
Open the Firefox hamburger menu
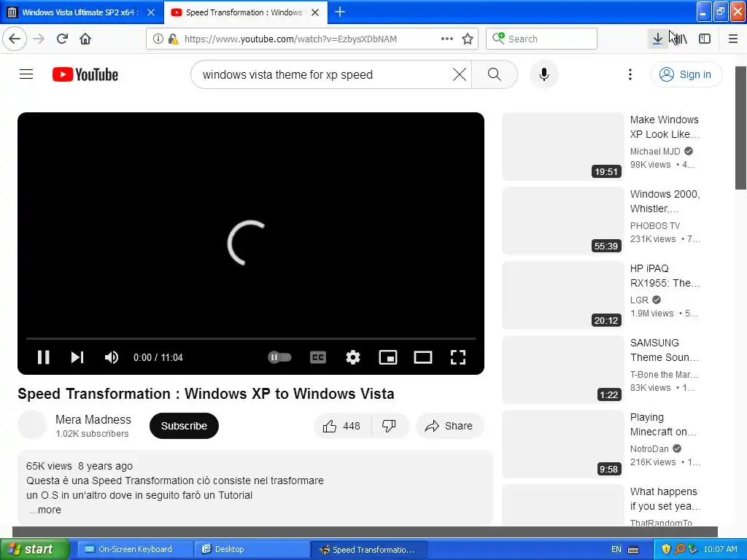(732, 39)
